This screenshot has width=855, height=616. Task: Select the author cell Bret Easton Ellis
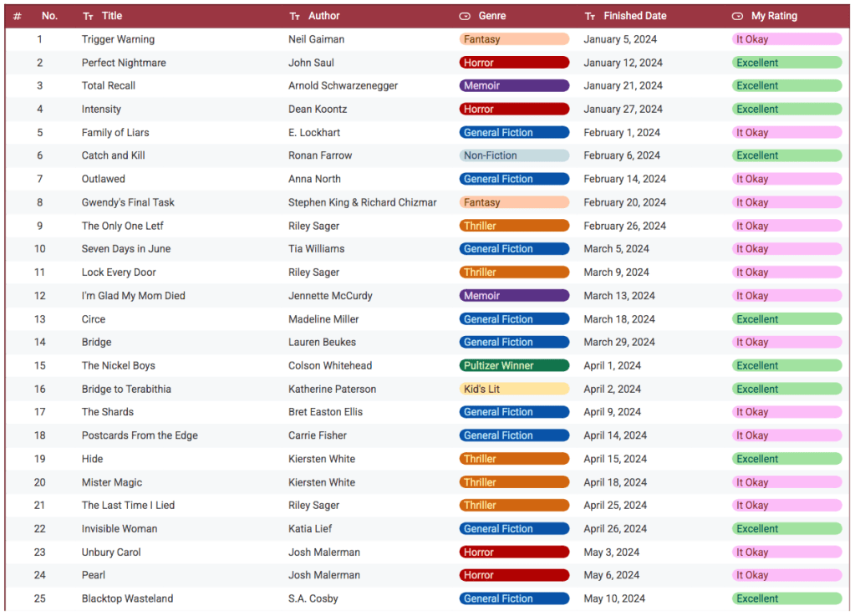(x=325, y=411)
